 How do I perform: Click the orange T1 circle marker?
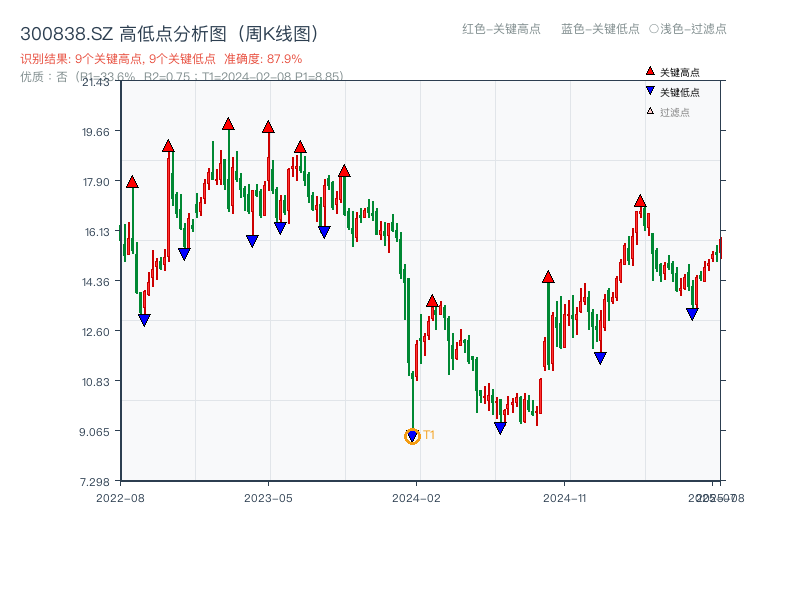coord(412,436)
